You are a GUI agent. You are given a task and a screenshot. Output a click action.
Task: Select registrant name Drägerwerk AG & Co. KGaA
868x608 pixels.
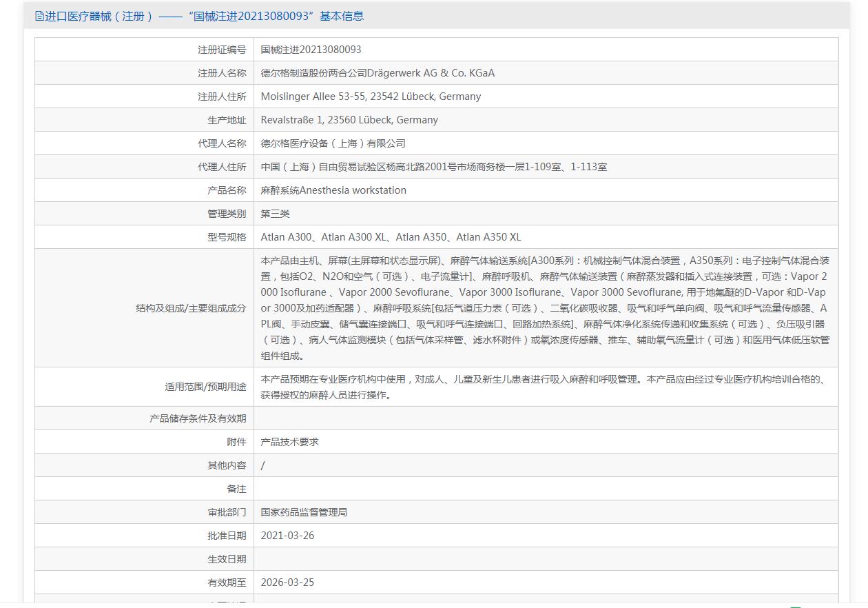[378, 73]
